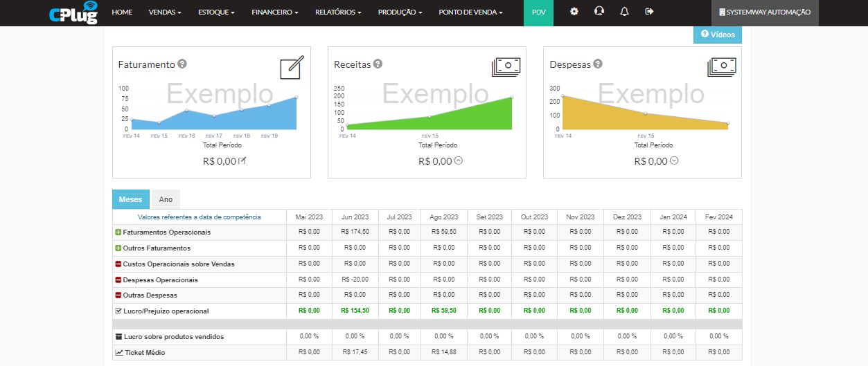Switch to the Ano tab
The image size is (868, 366).
tap(166, 199)
